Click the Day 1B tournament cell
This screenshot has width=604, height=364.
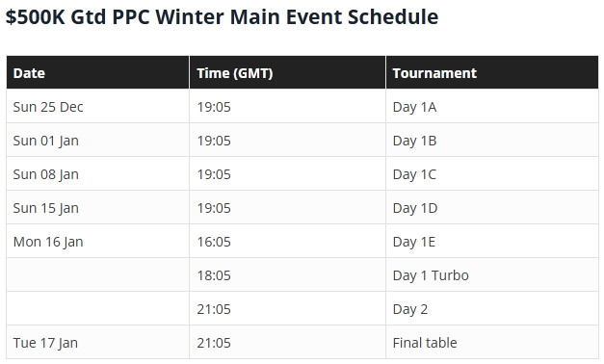click(492, 141)
